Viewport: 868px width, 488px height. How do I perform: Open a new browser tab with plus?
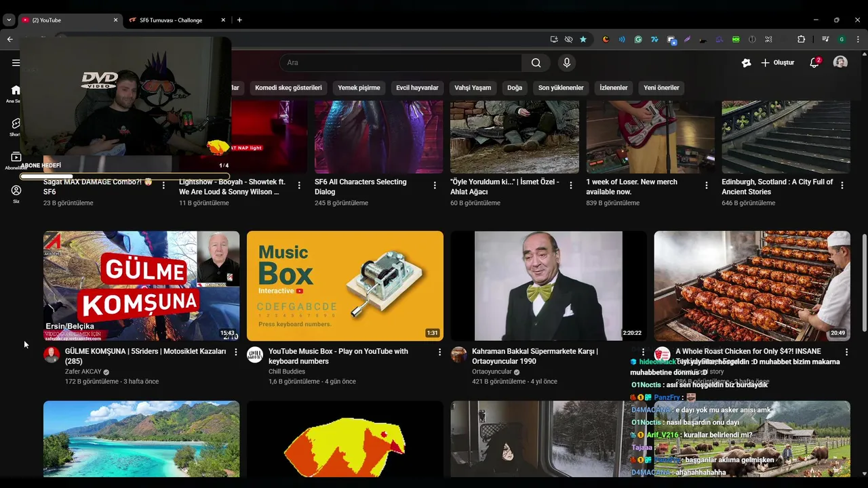(x=239, y=20)
